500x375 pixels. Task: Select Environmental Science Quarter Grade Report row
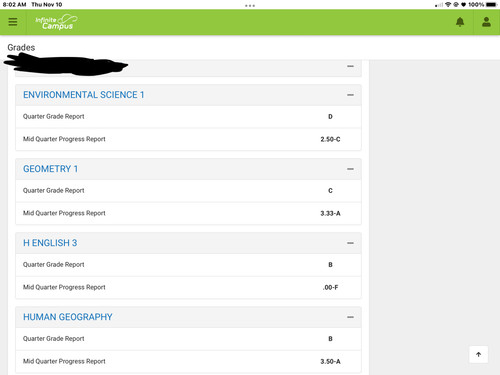[x=188, y=117]
